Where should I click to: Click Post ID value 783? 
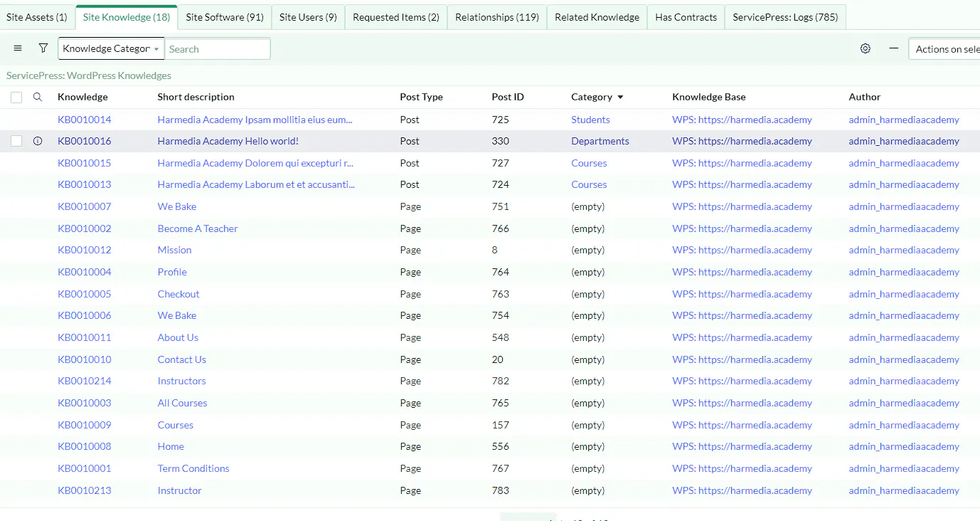click(x=501, y=490)
